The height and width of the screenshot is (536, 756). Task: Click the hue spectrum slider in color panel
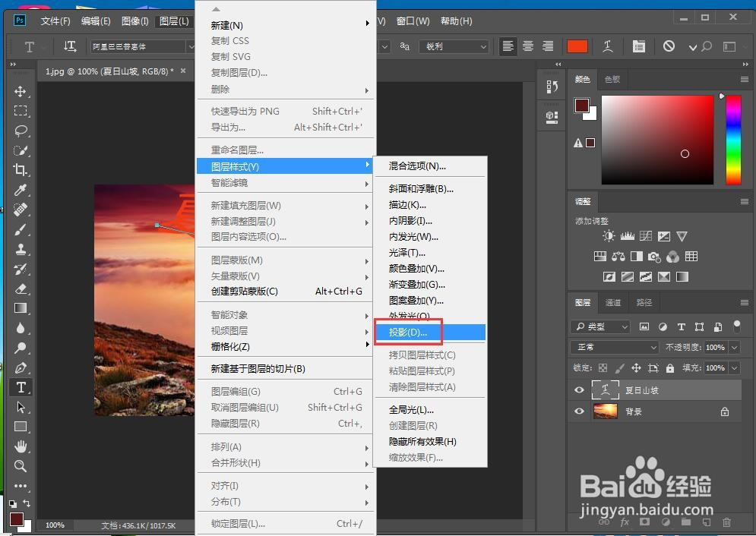pyautogui.click(x=733, y=140)
